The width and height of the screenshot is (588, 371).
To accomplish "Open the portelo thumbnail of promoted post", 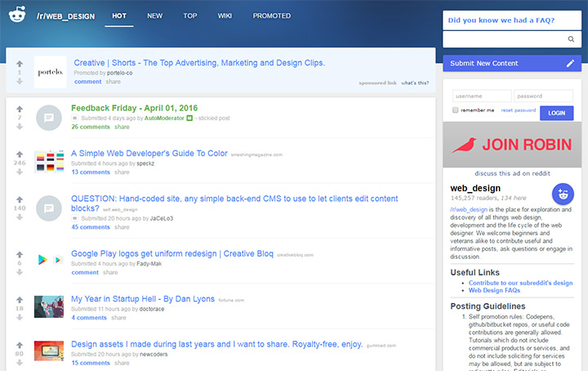I will 51,72.
